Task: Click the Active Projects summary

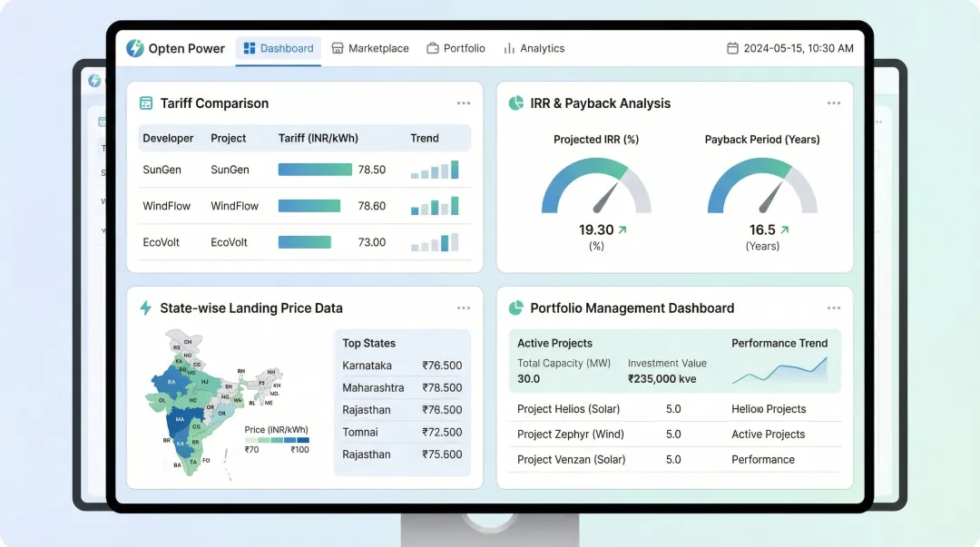Action: (554, 343)
